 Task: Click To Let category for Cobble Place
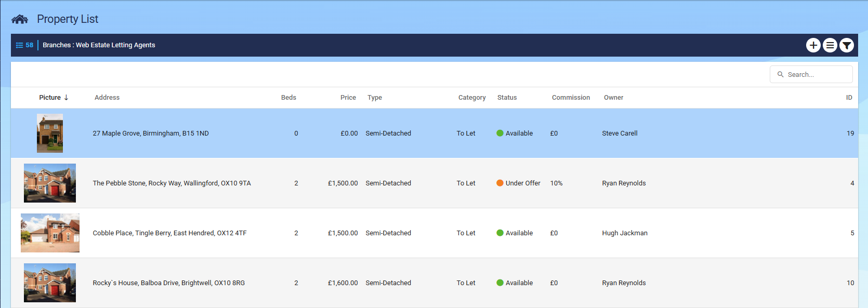click(466, 233)
